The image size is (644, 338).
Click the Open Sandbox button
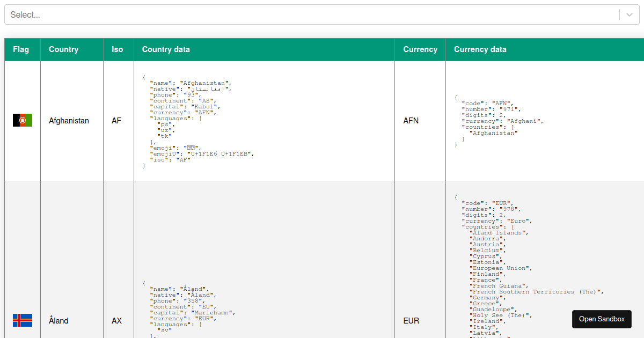[602, 319]
